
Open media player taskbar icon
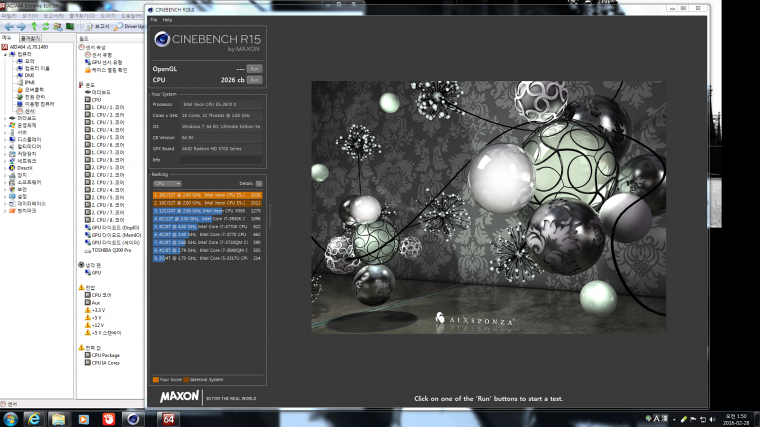coord(83,419)
